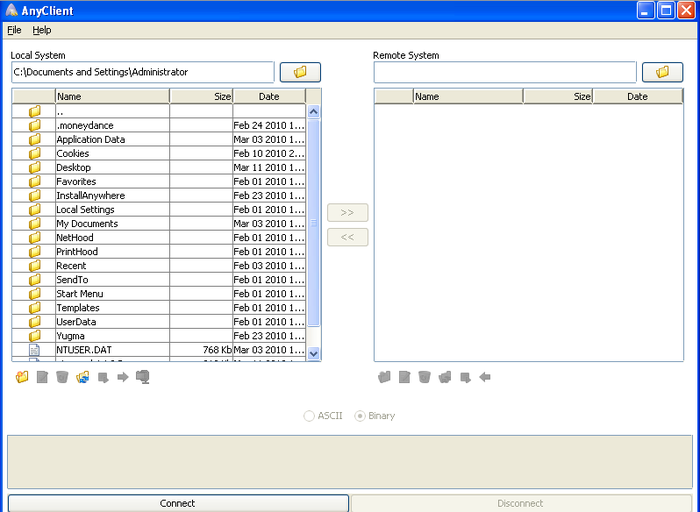Click the folder icon next to Yugma

click(x=34, y=336)
